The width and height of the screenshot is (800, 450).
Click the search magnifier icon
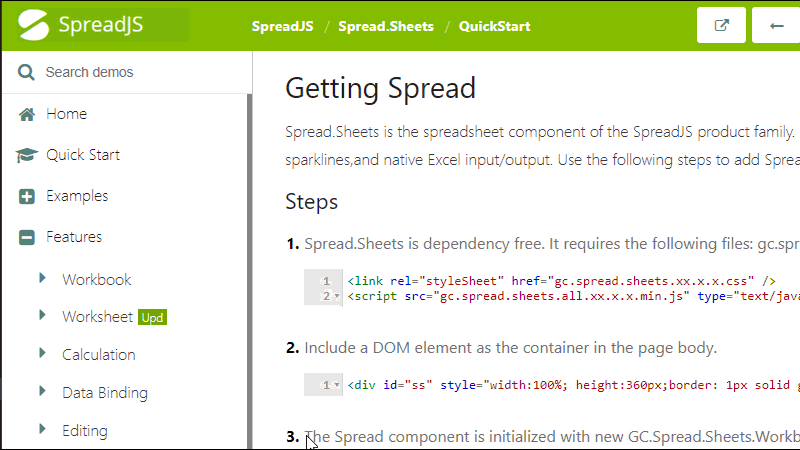coord(26,72)
